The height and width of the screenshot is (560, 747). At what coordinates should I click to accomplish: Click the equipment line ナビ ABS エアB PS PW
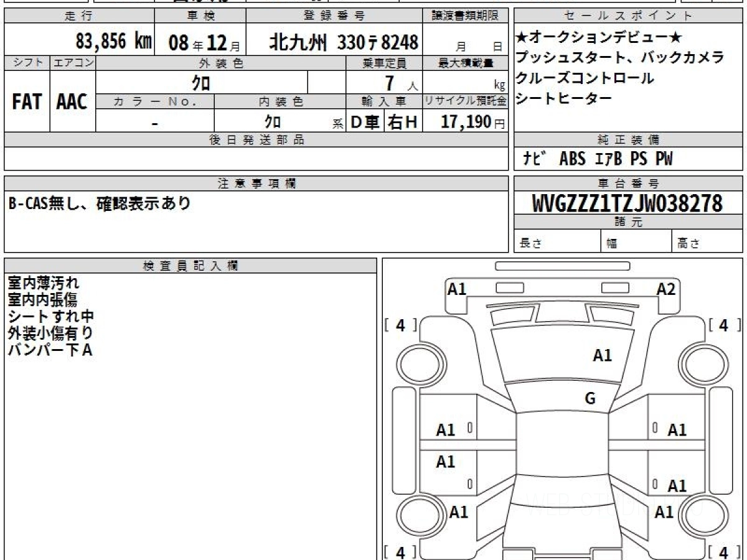598,159
